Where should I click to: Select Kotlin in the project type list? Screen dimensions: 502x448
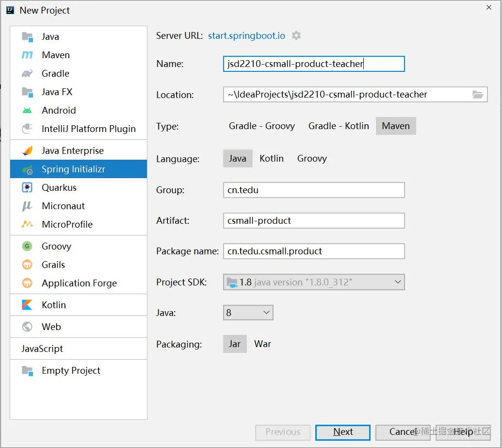coord(79,305)
